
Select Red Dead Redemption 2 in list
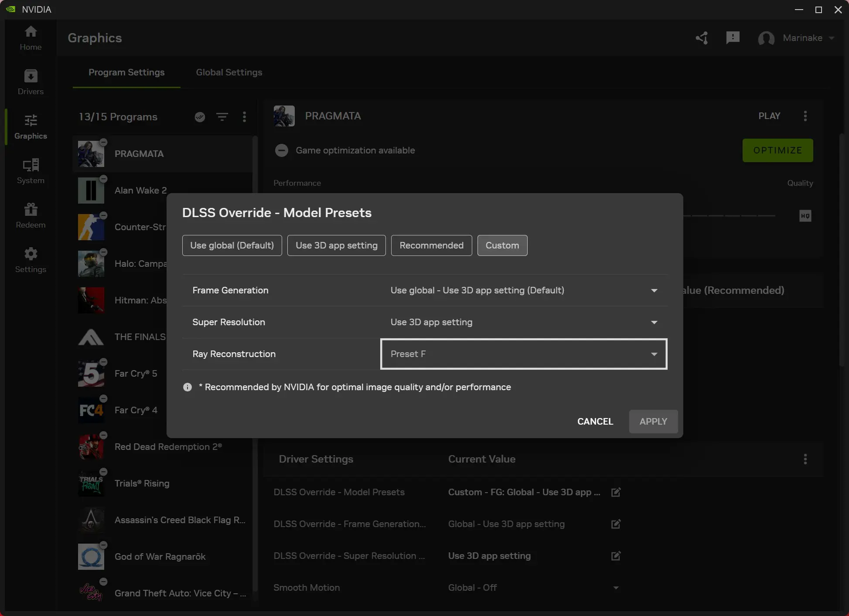coord(163,447)
